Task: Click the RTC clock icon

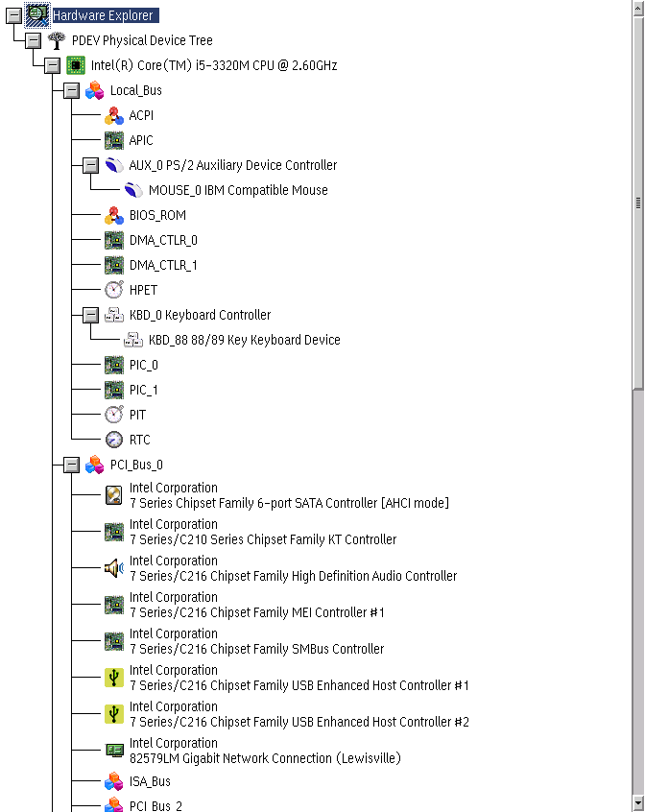Action: point(114,440)
